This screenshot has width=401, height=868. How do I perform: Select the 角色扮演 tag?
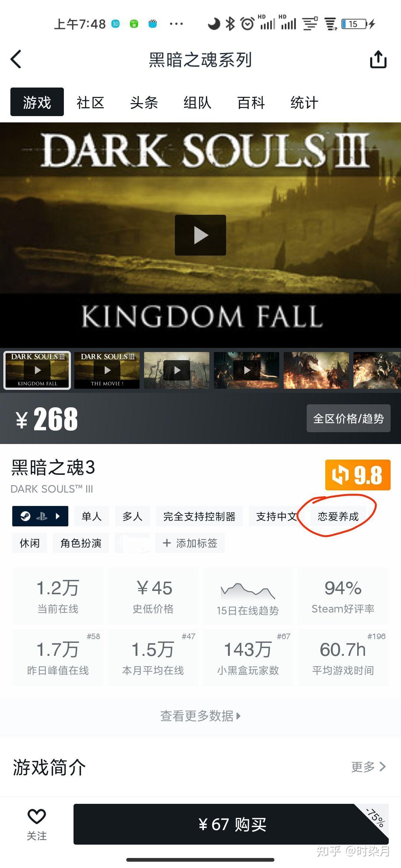click(81, 543)
